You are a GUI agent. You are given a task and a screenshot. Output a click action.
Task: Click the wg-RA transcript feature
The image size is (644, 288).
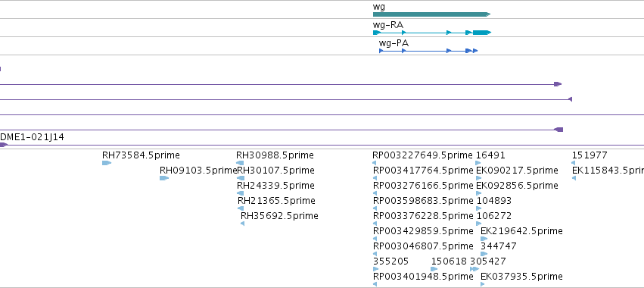[431, 33]
